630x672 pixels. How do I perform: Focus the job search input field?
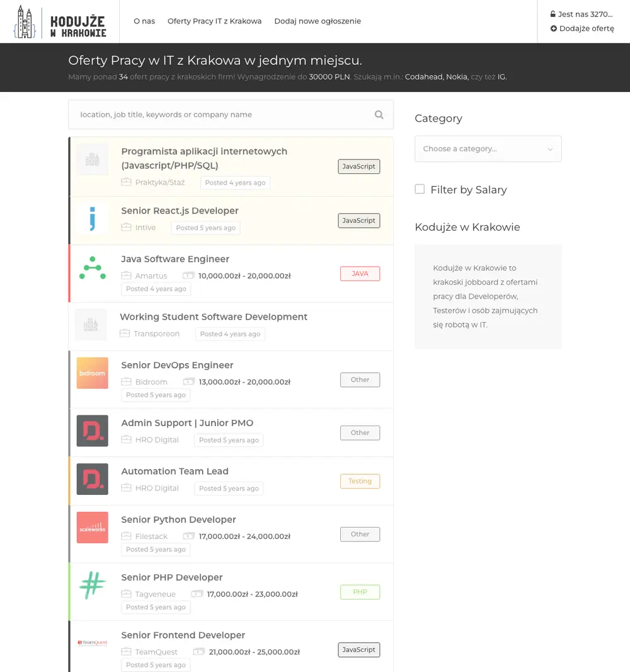tap(231, 115)
